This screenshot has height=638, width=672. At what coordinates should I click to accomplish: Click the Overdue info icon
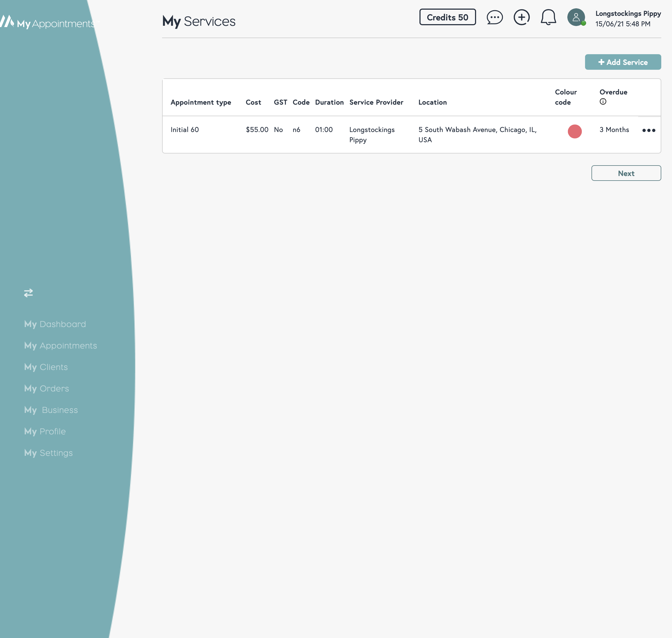(x=602, y=102)
